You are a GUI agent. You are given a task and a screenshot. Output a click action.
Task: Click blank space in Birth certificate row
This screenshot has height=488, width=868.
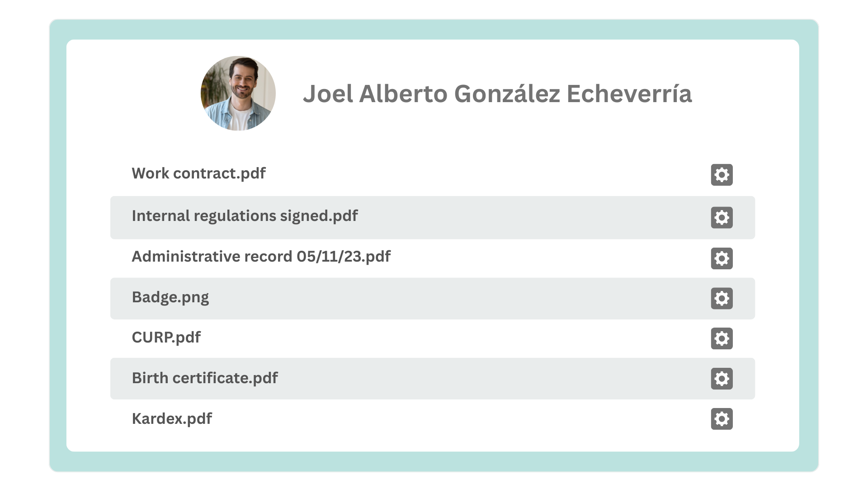coord(475,379)
